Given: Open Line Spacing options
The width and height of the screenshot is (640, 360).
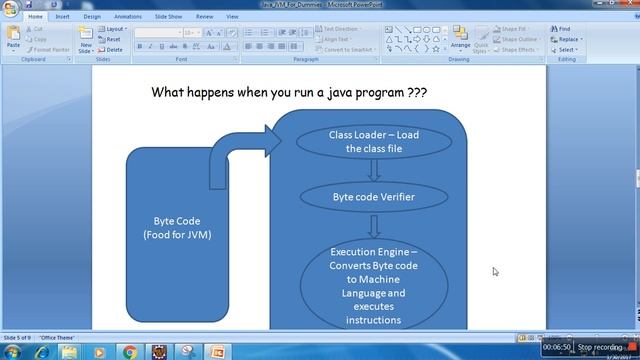Looking at the screenshot, I should point(305,33).
